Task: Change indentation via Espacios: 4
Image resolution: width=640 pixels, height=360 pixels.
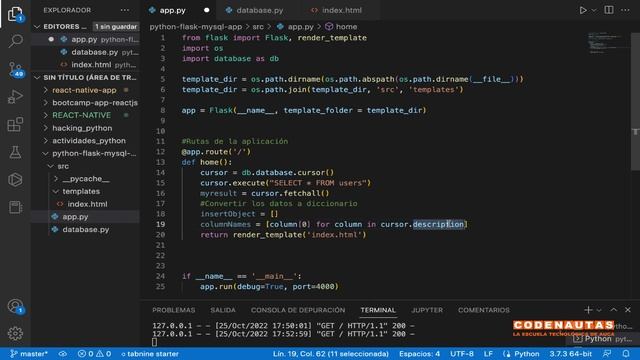Action: pyautogui.click(x=420, y=354)
